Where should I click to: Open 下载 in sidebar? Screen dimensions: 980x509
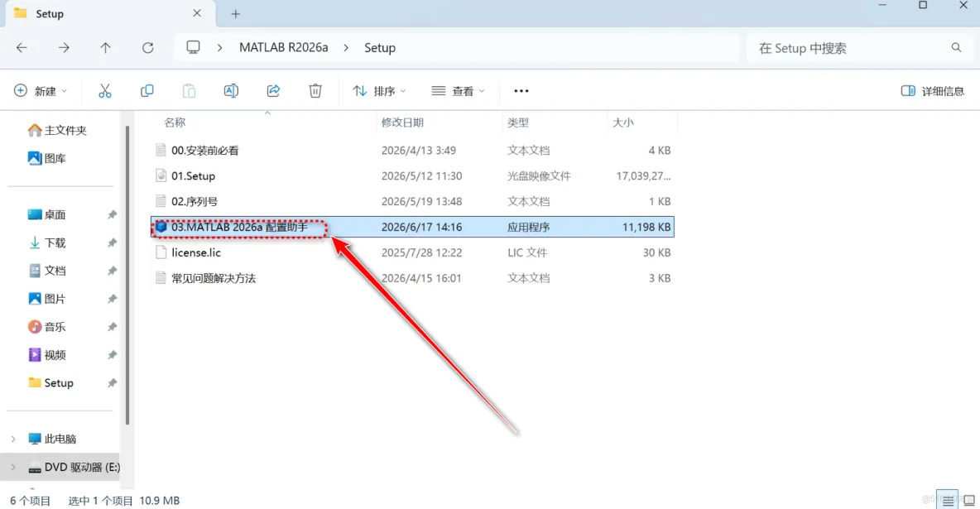(47, 242)
